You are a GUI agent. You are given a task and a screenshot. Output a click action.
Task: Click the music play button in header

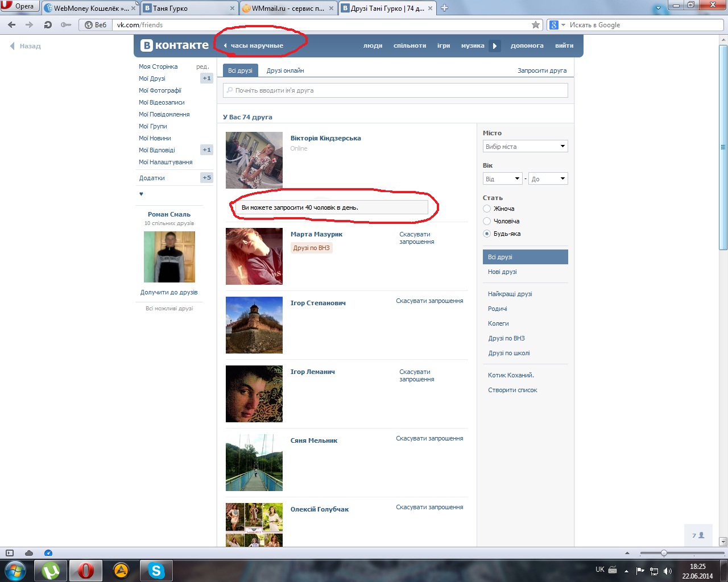coord(495,46)
